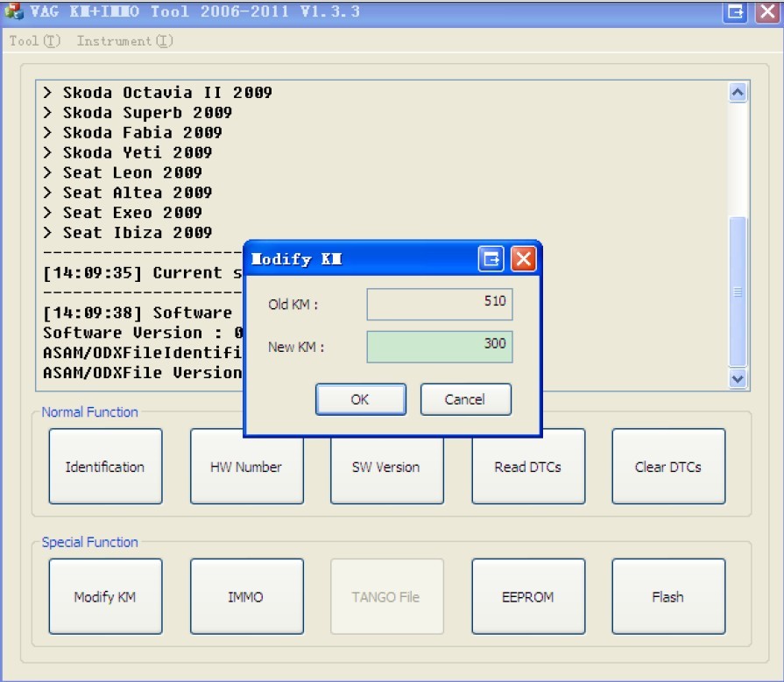Click the ASAM/ODXFileIdentifi log line
Viewport: 784px width, 682px height.
143,353
